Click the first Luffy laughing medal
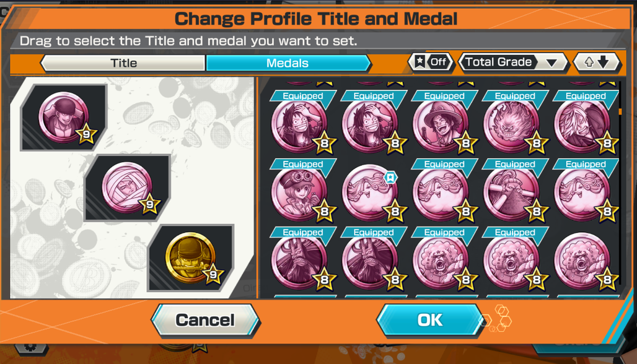The width and height of the screenshot is (637, 364). (300, 125)
